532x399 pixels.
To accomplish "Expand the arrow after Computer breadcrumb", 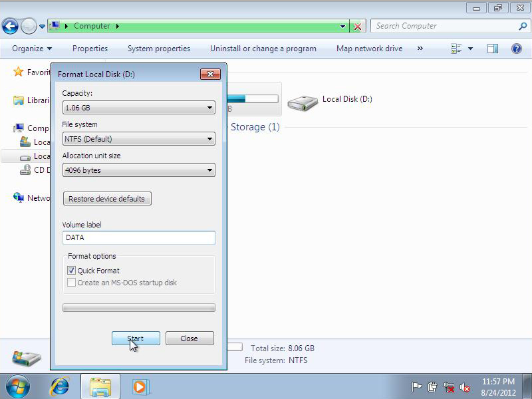I will point(118,26).
